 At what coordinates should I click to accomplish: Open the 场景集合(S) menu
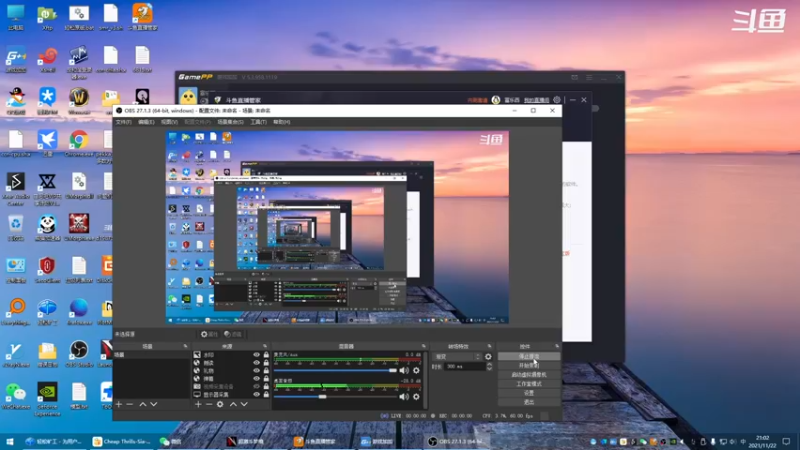(x=231, y=122)
